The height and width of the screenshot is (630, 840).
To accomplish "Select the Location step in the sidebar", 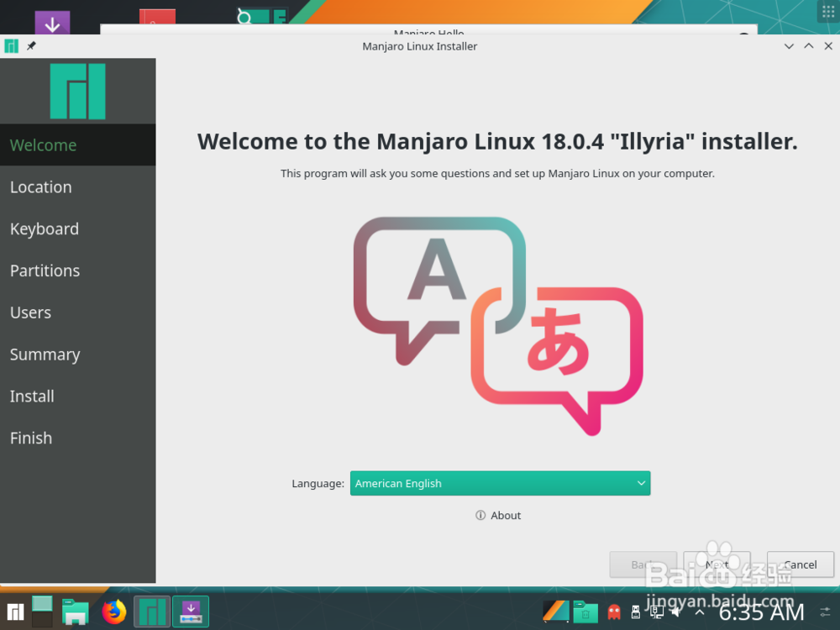I will point(77,187).
